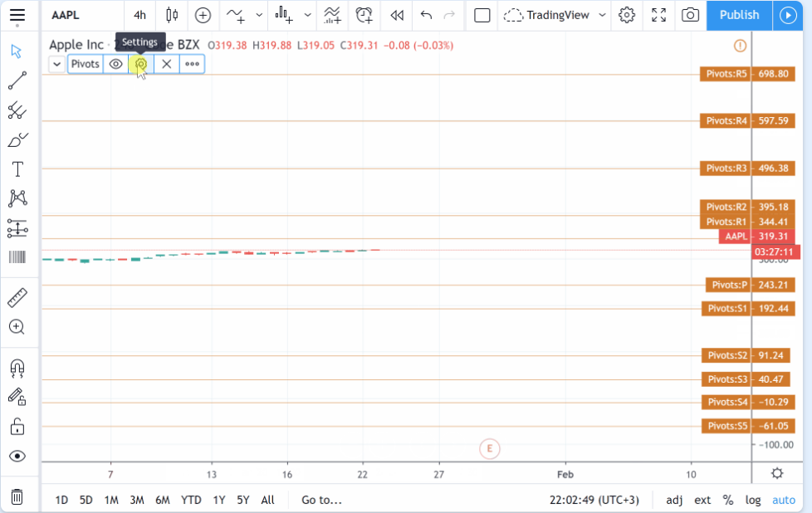Click the play icon beside Publish
The width and height of the screenshot is (812, 513).
(x=788, y=15)
